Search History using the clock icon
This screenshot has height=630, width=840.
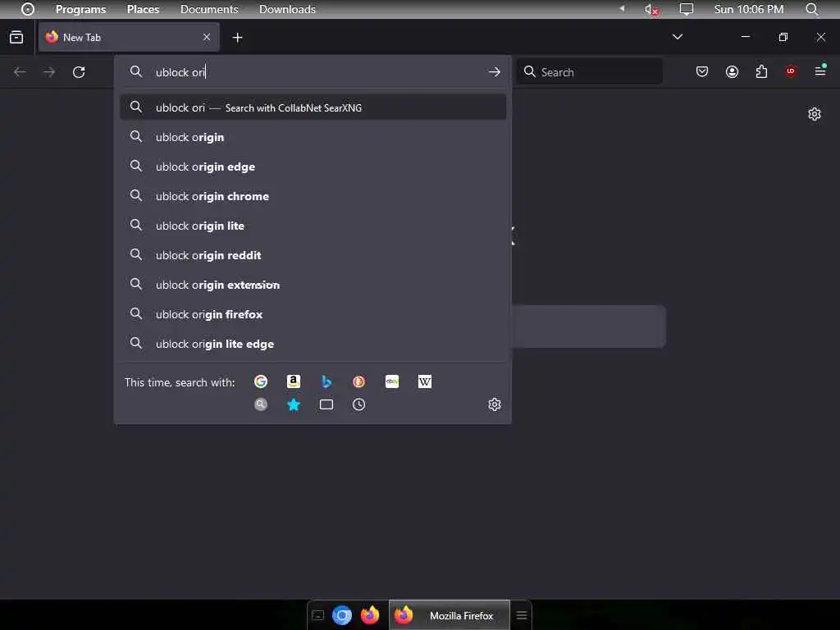coord(359,404)
